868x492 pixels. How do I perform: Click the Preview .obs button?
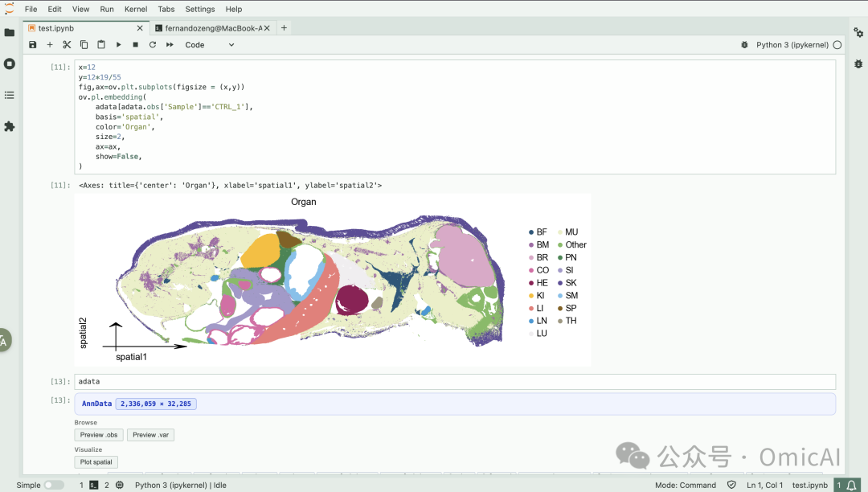point(99,435)
